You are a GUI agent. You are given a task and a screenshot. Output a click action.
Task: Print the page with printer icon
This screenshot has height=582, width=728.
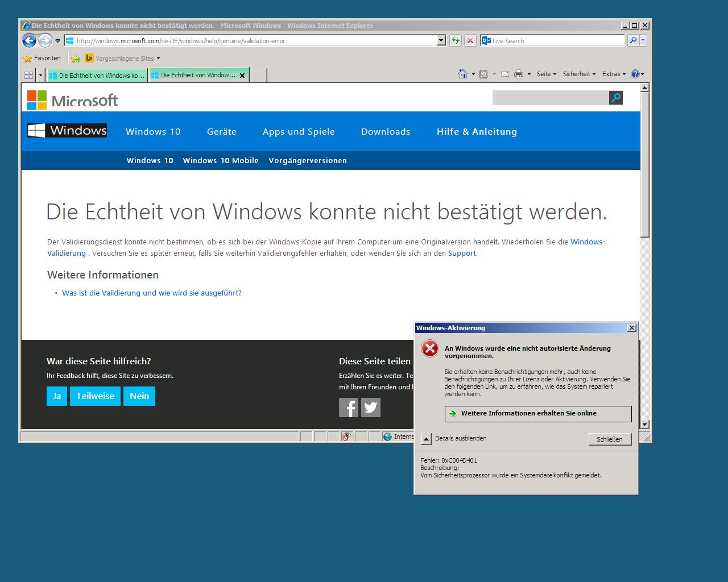click(519, 74)
